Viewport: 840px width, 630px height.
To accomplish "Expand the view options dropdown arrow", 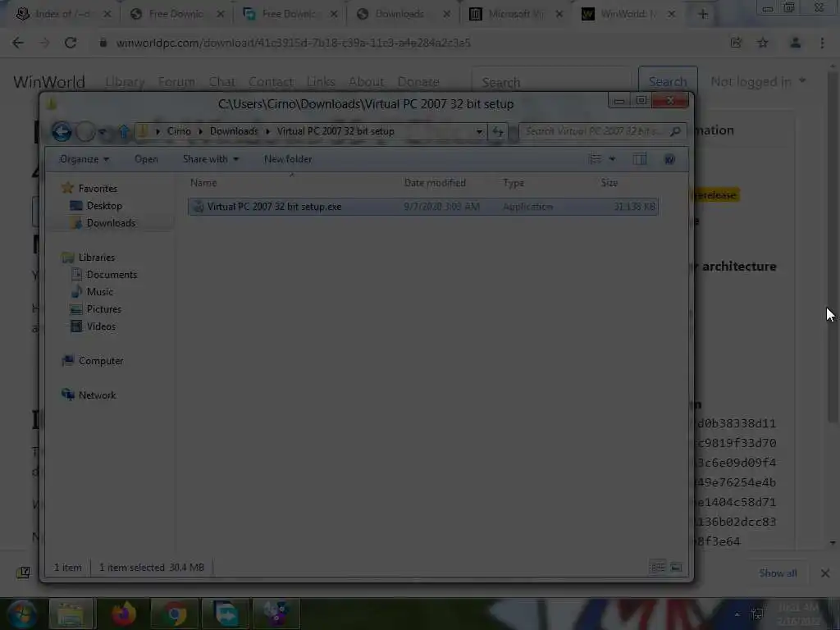I will pyautogui.click(x=612, y=159).
